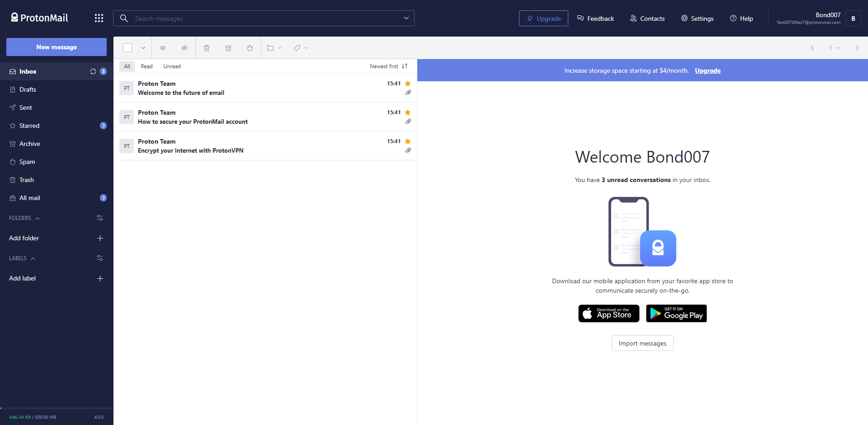Collapse the LABELS section
Viewport: 868px width, 425px height.
click(x=22, y=258)
